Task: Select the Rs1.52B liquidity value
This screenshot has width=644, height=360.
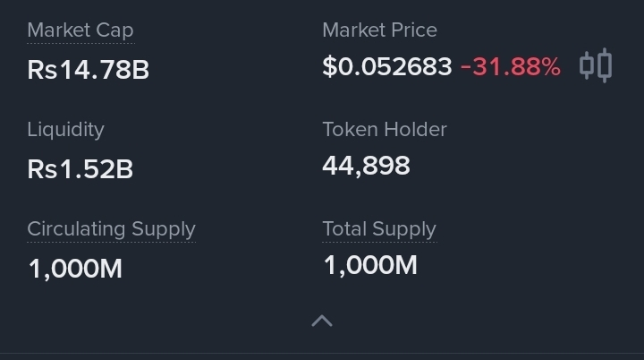Action: click(80, 169)
